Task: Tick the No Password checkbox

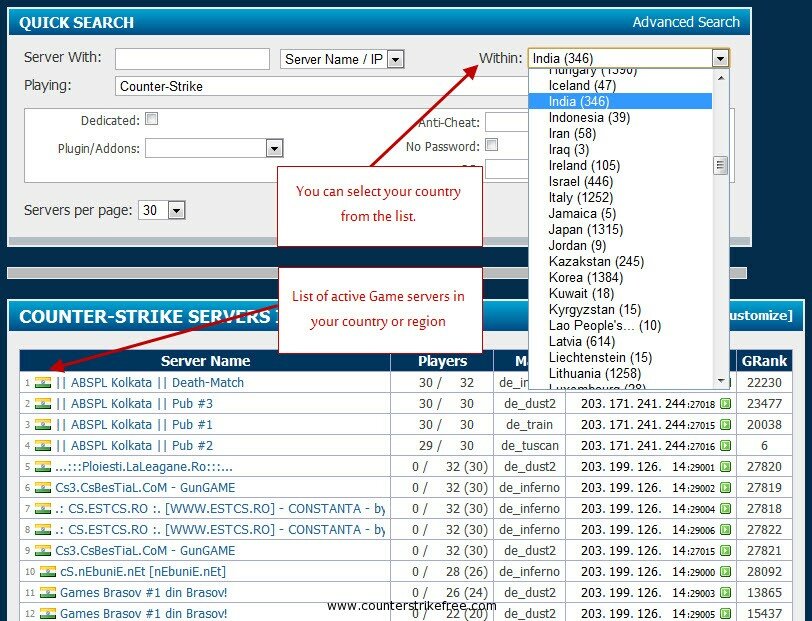Action: 491,145
